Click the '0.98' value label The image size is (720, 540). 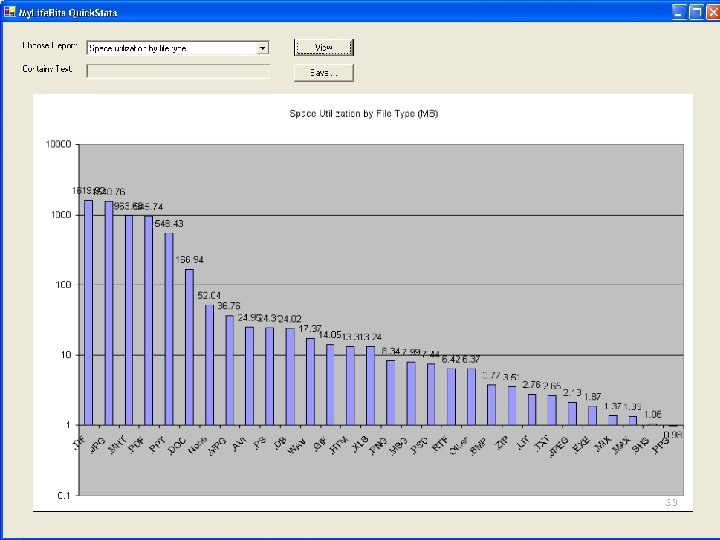tap(673, 434)
